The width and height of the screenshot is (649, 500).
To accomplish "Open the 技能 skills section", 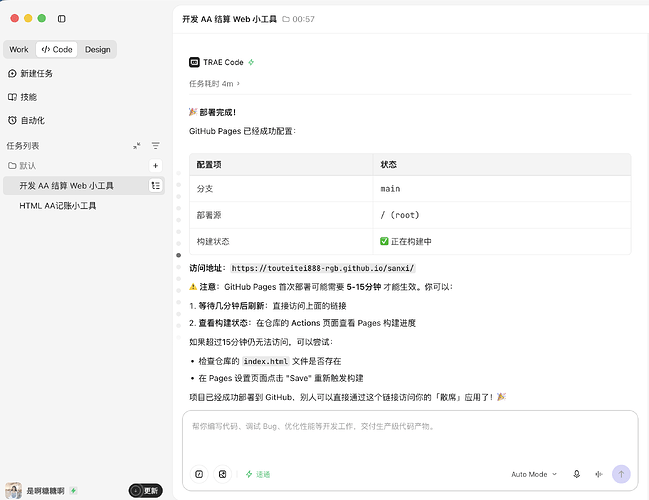I will click(22, 97).
